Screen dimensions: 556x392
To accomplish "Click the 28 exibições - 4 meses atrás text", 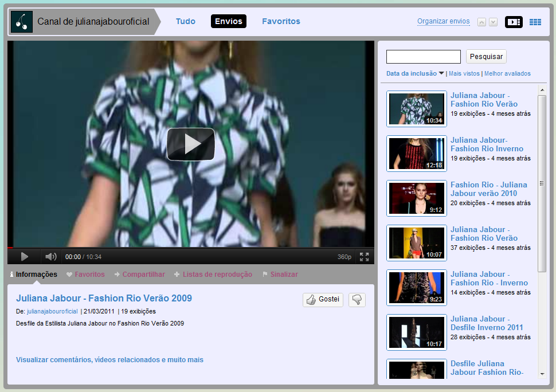I will [491, 337].
